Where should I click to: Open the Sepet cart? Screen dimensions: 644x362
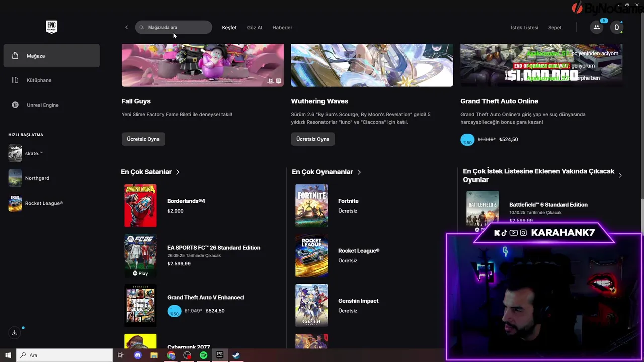555,27
